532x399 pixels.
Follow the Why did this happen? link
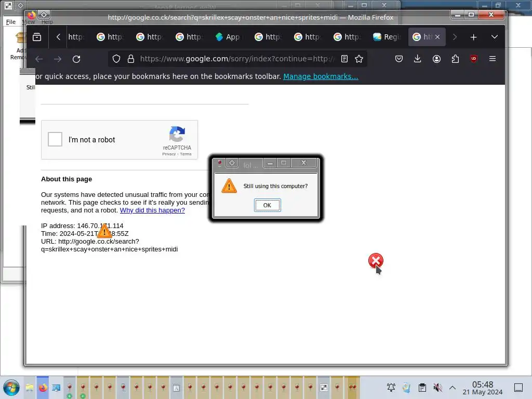click(152, 210)
